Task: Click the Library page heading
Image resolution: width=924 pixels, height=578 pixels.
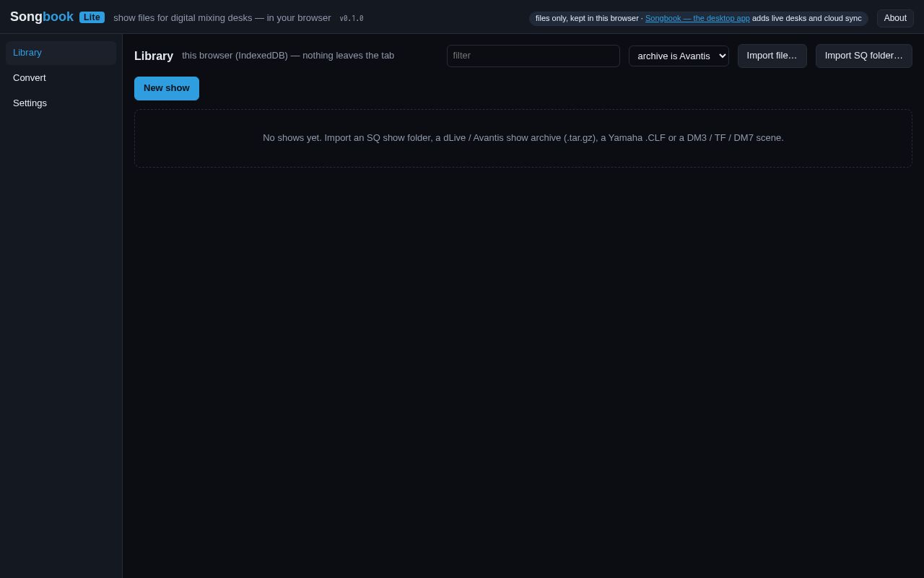Action: [154, 56]
